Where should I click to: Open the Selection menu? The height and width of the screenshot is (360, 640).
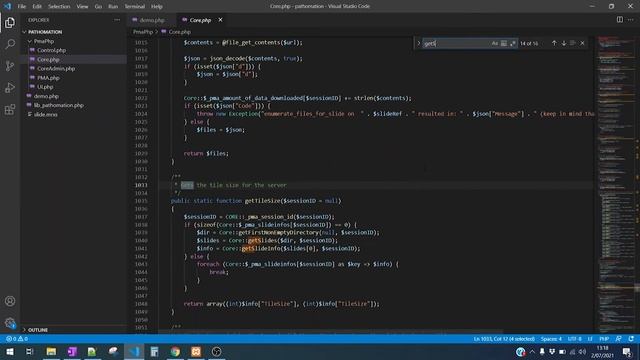pos(59,7)
